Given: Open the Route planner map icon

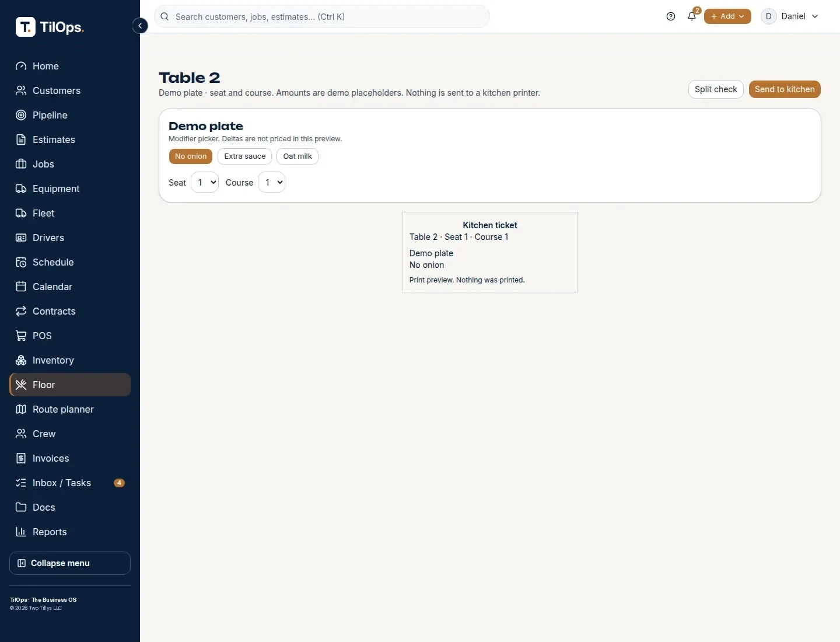Looking at the screenshot, I should point(21,409).
